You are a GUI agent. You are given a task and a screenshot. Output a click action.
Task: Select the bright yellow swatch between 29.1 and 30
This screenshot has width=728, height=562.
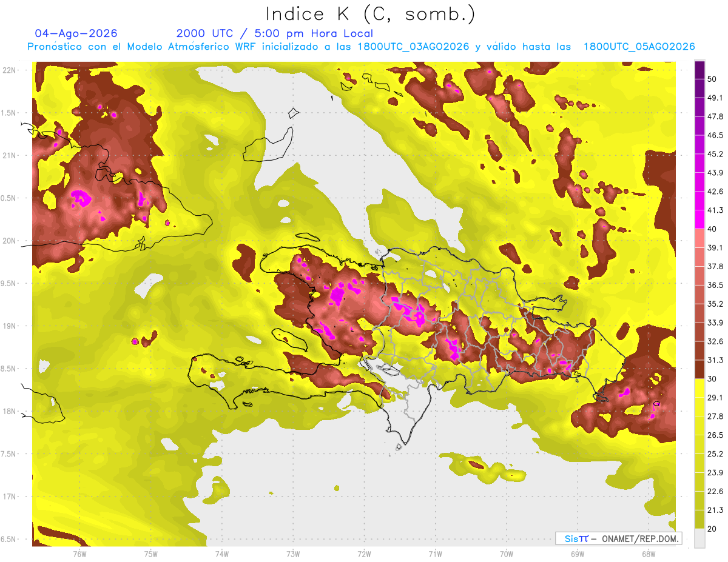[699, 388]
